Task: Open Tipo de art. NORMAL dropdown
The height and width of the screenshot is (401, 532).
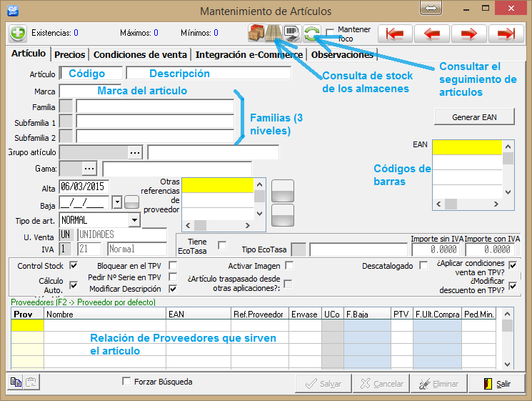Action: pyautogui.click(x=134, y=220)
